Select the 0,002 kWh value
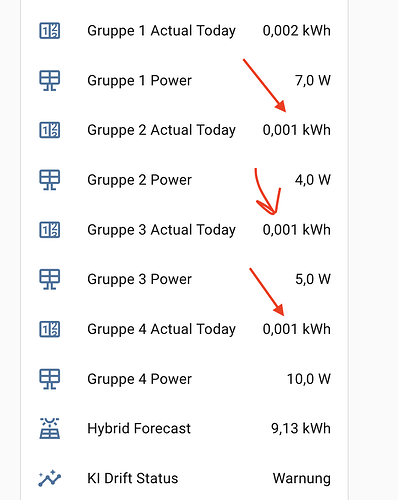This screenshot has width=398, height=500. click(x=297, y=31)
